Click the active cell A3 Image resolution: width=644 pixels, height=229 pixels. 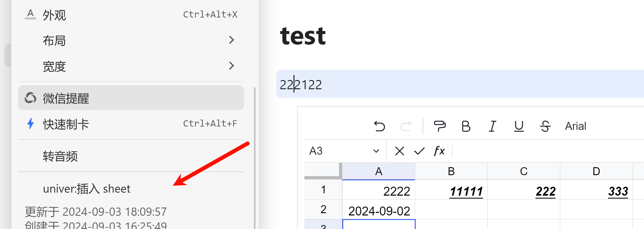coord(379,224)
